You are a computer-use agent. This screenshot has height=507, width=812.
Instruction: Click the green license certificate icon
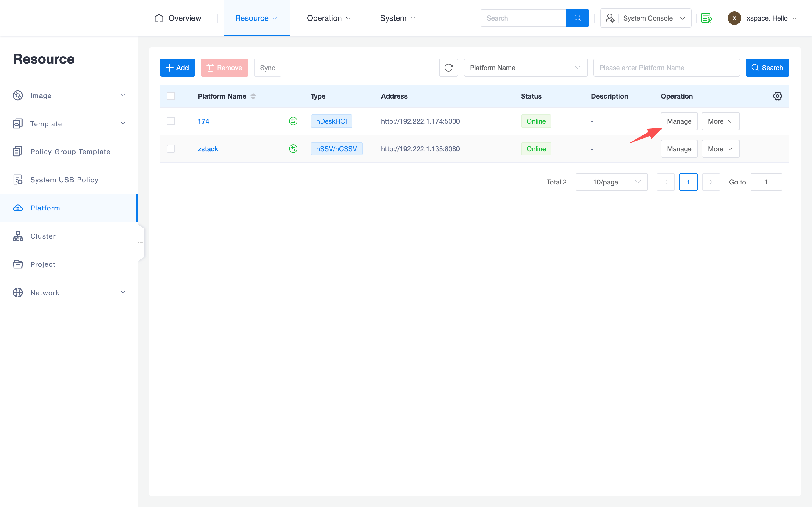706,18
